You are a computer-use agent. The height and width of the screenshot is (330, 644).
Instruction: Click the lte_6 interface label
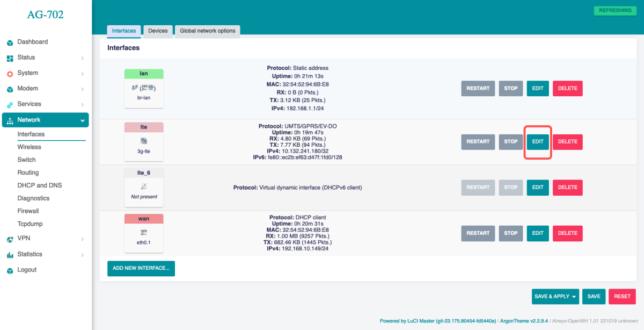coord(144,173)
